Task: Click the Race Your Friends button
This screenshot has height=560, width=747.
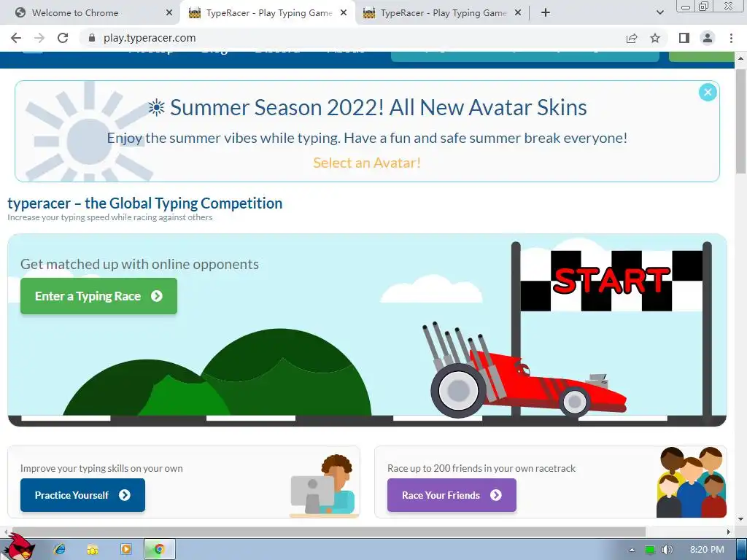Action: (452, 495)
